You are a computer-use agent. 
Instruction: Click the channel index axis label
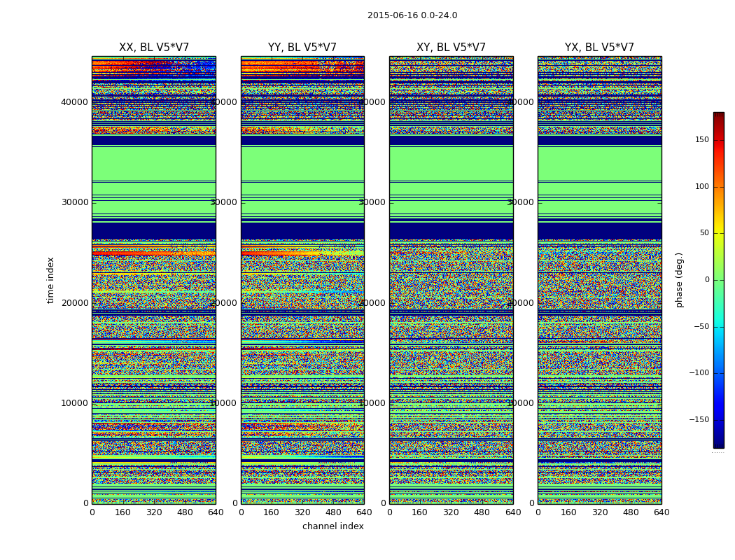click(332, 526)
